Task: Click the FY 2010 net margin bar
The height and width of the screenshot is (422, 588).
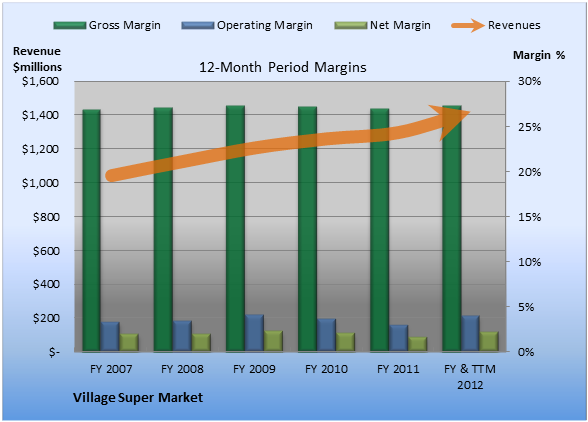Action: (x=345, y=342)
